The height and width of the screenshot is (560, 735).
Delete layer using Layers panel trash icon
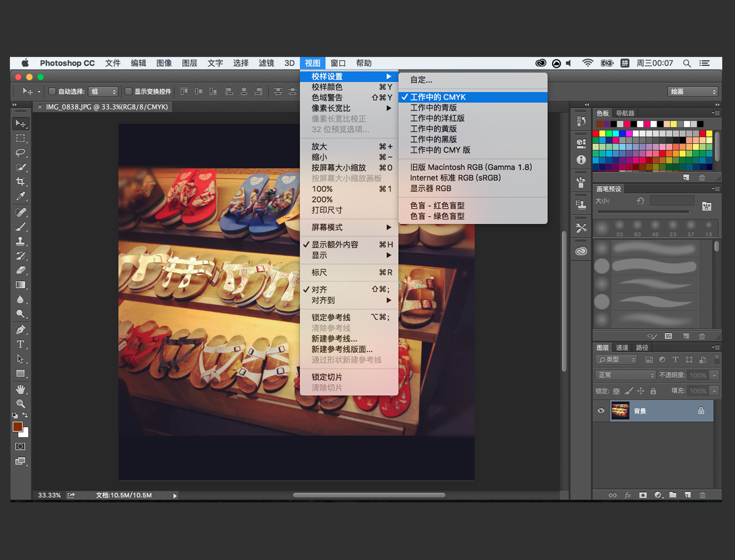point(702,495)
